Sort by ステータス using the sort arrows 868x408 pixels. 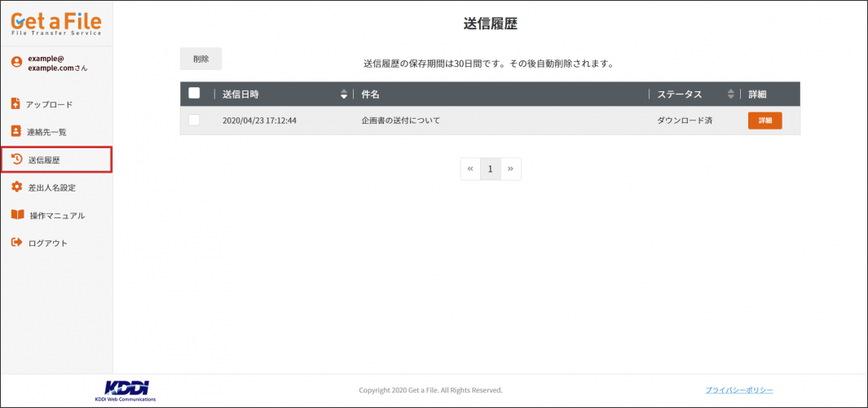click(x=730, y=94)
